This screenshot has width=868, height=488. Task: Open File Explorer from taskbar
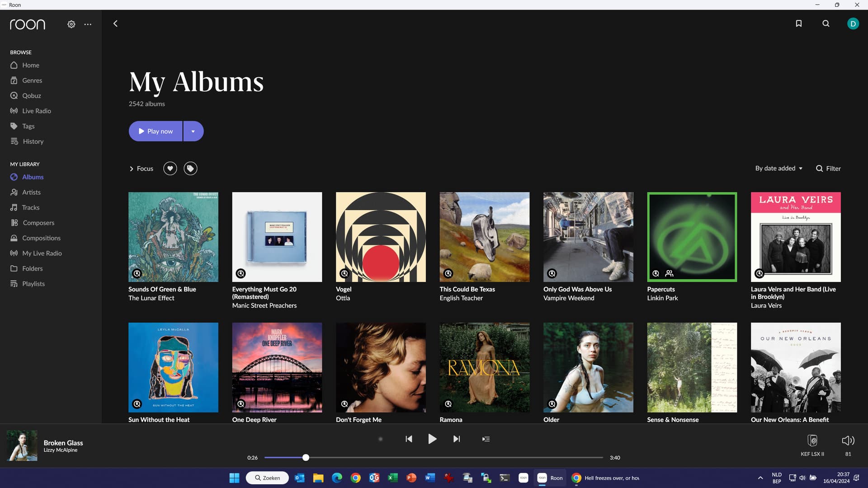318,478
